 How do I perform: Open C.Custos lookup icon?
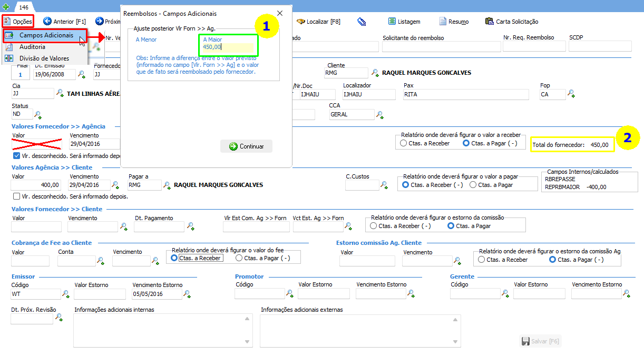384,185
